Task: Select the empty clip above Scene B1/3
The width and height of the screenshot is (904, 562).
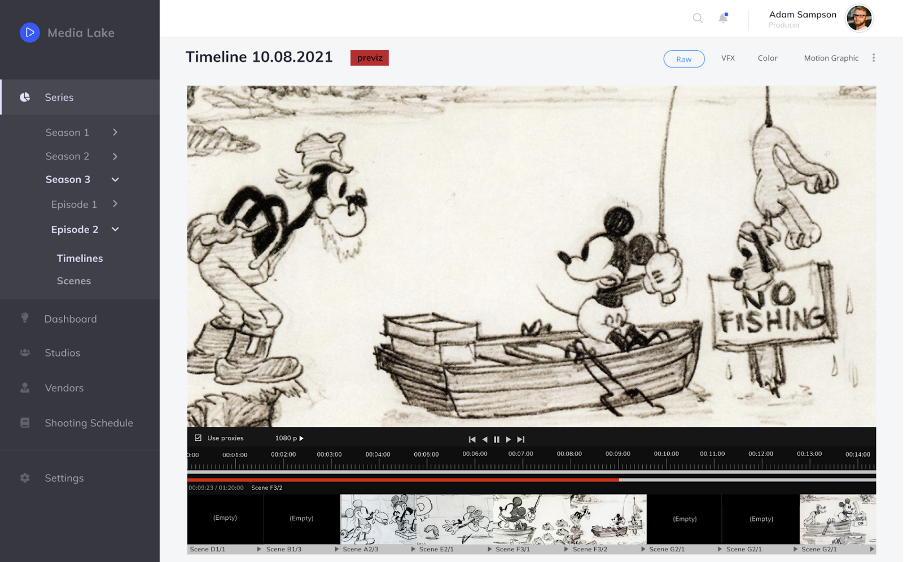Action: tap(302, 519)
